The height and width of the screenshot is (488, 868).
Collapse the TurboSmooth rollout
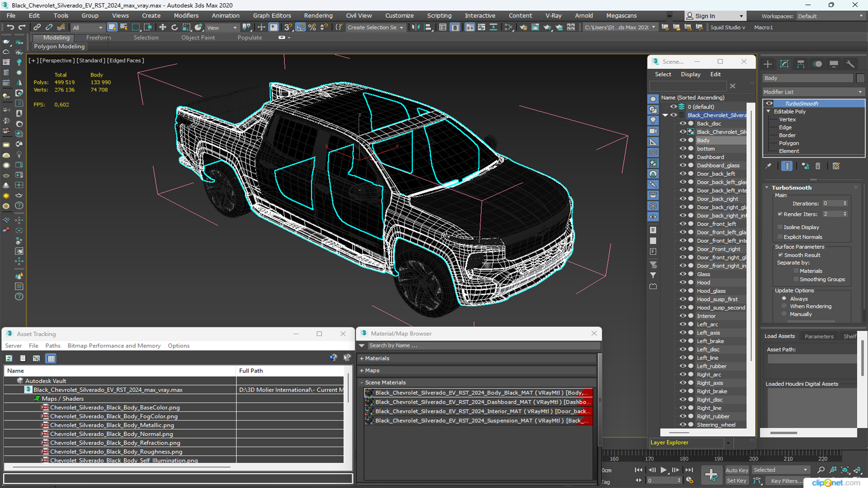[x=767, y=188]
